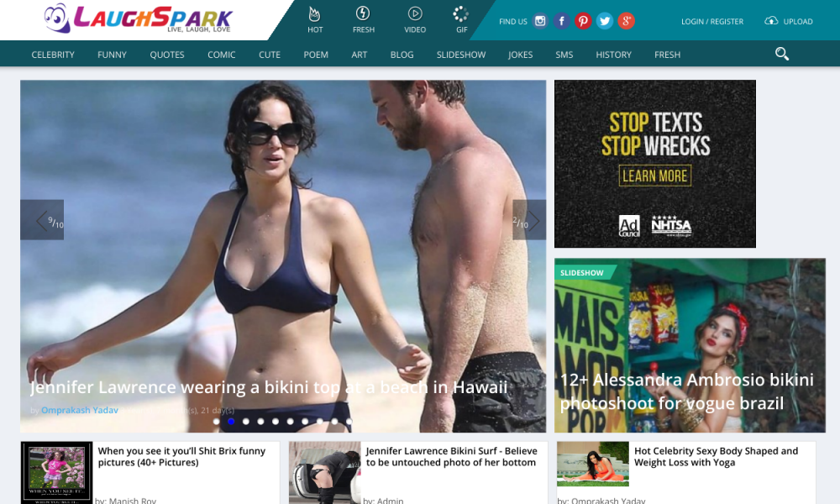Screen dimensions: 840x504
Task: Click the Google Plus icon
Action: (x=626, y=22)
